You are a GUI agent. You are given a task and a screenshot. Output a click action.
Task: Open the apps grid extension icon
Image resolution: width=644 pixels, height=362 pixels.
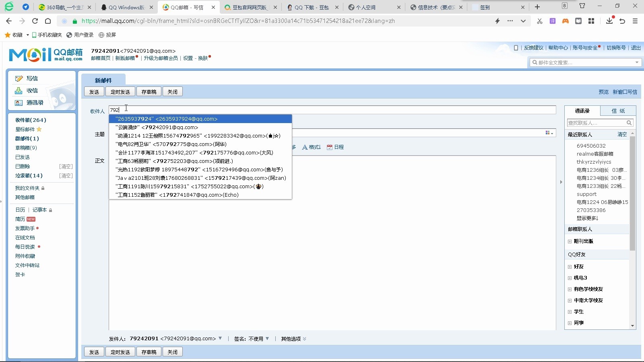click(591, 21)
